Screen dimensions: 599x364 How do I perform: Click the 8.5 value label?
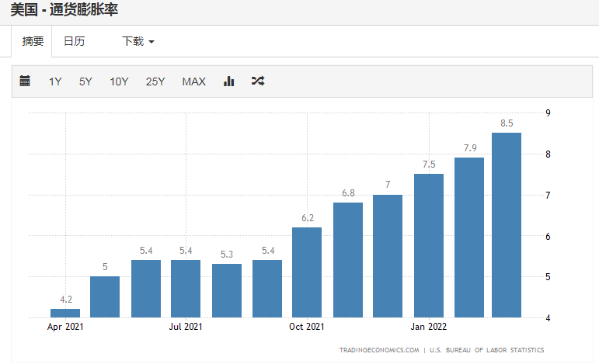[x=507, y=123]
